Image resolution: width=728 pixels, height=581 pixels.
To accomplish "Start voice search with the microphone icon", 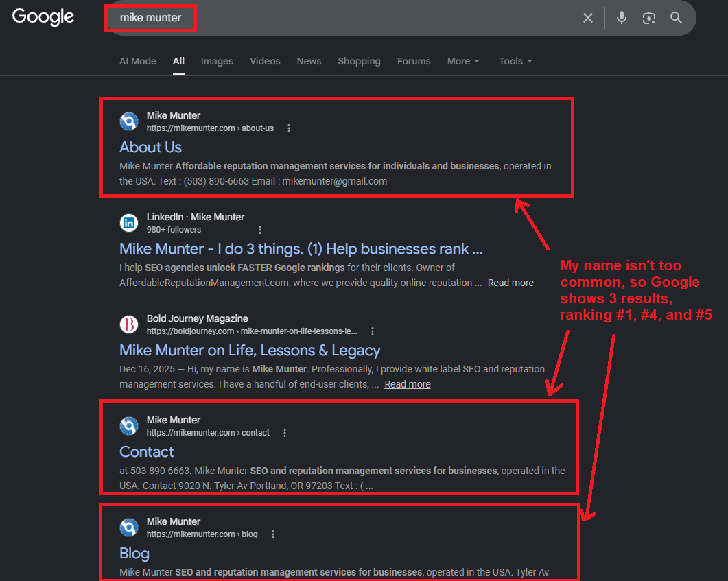I will click(x=621, y=18).
